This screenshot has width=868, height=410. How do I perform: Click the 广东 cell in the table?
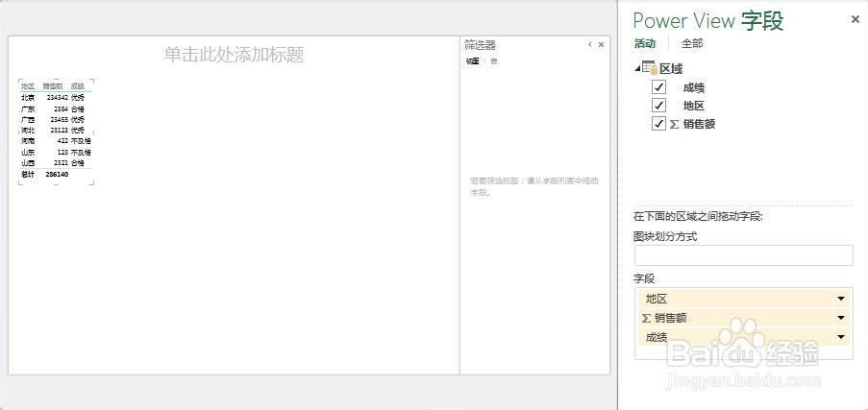28,109
